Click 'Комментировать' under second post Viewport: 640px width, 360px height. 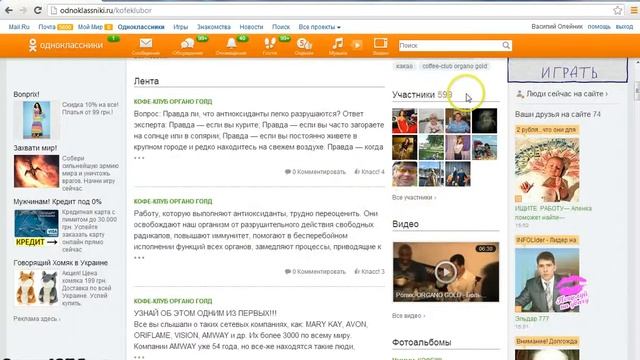click(x=319, y=271)
